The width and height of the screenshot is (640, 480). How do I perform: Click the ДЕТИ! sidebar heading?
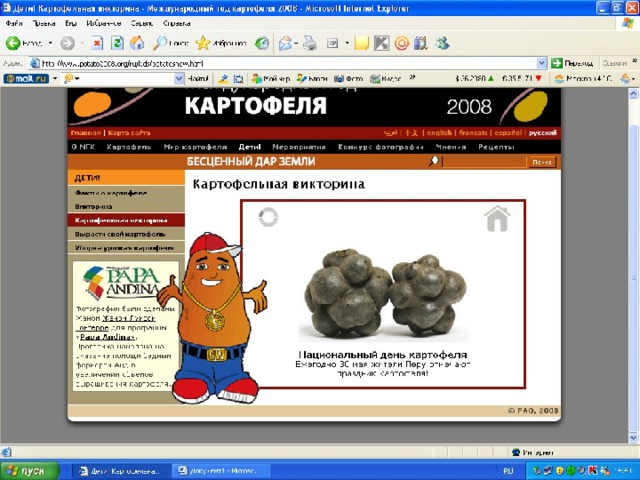(x=126, y=178)
